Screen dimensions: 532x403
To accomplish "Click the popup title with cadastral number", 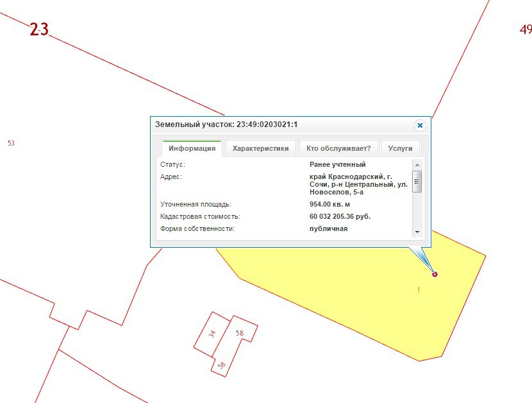I will click(x=226, y=124).
